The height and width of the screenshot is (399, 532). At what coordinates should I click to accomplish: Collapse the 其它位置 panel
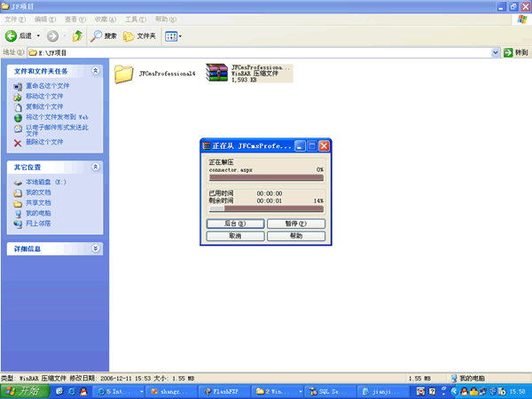click(x=96, y=167)
